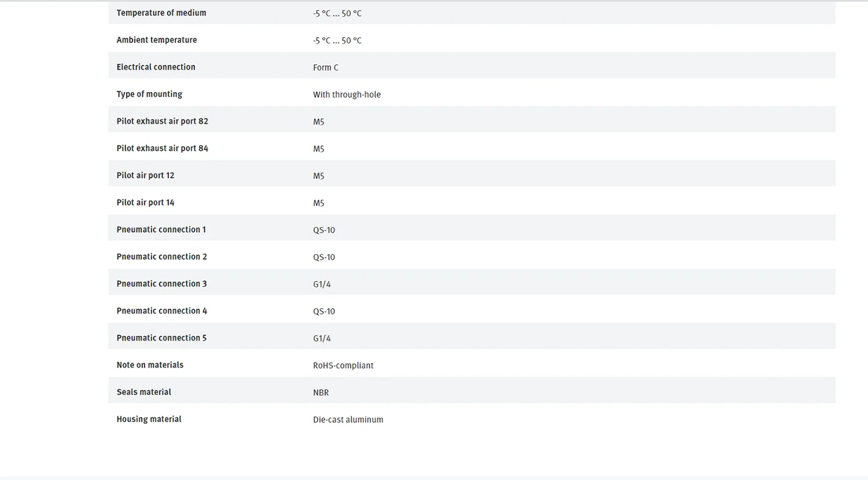Click the G1/4 value for Pneumatic connection 3
The image size is (868, 480).
click(322, 284)
